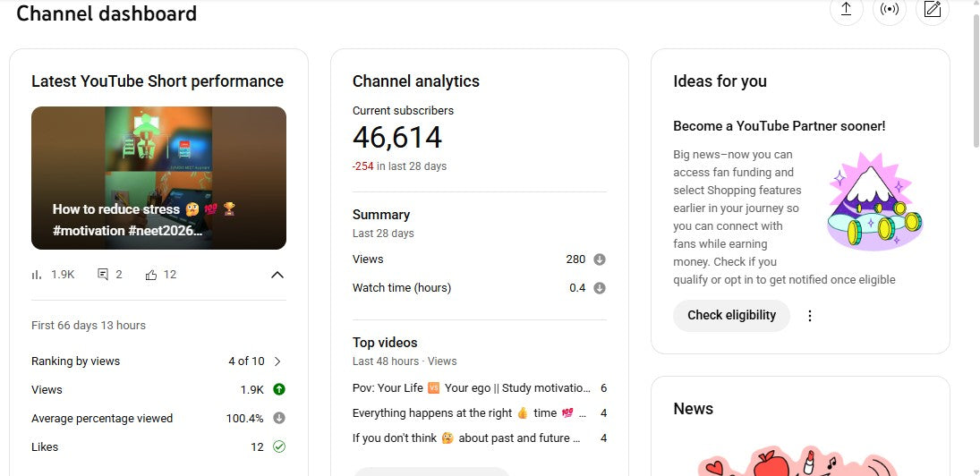Click the 46,614 current subscribers count

(397, 138)
